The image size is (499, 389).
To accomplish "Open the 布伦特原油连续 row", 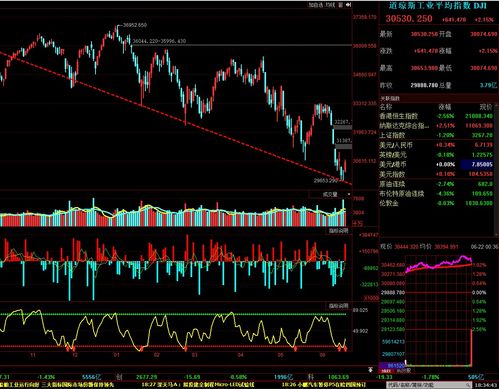I will tap(436, 194).
